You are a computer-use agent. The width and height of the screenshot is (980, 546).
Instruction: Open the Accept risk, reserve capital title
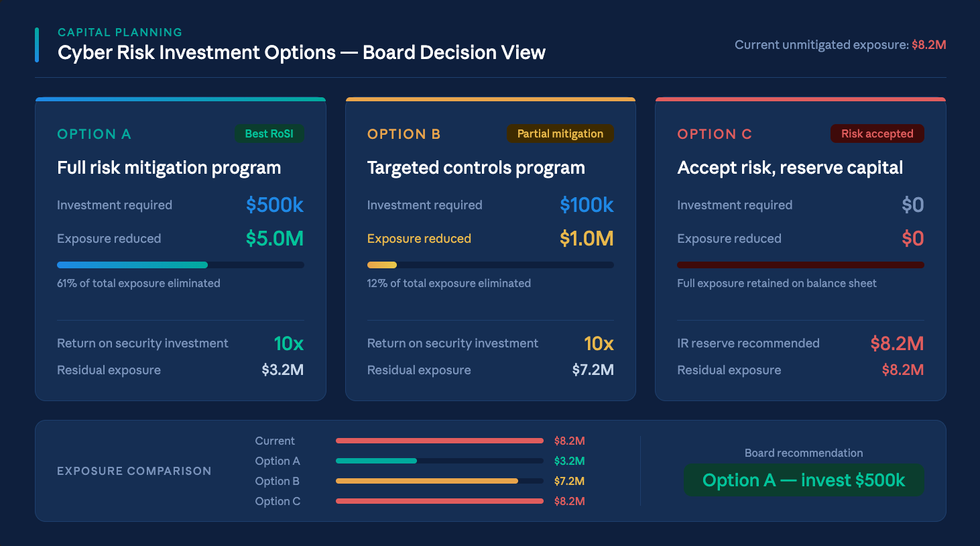pyautogui.click(x=790, y=168)
